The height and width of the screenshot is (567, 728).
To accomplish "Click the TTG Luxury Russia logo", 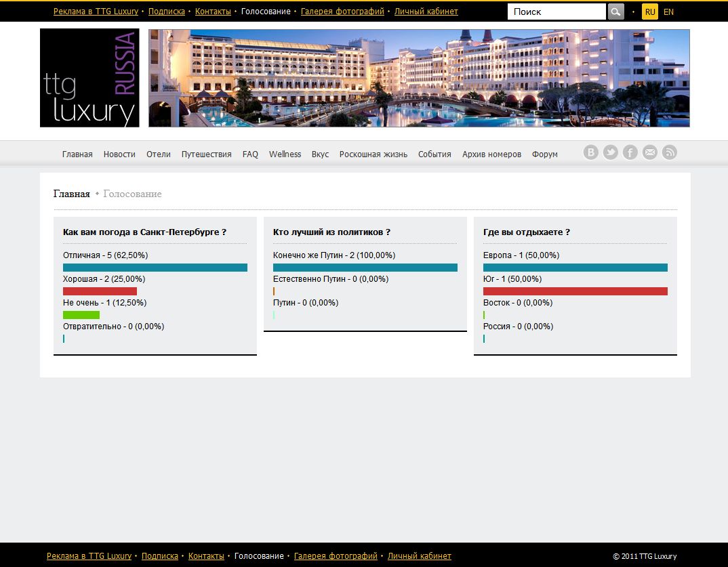I will tap(89, 78).
